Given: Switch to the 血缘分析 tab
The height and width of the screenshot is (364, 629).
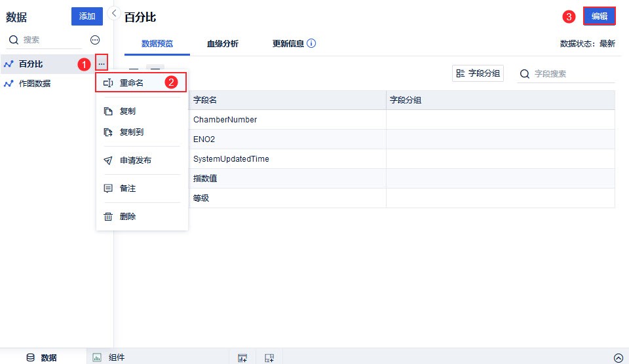Looking at the screenshot, I should point(223,44).
